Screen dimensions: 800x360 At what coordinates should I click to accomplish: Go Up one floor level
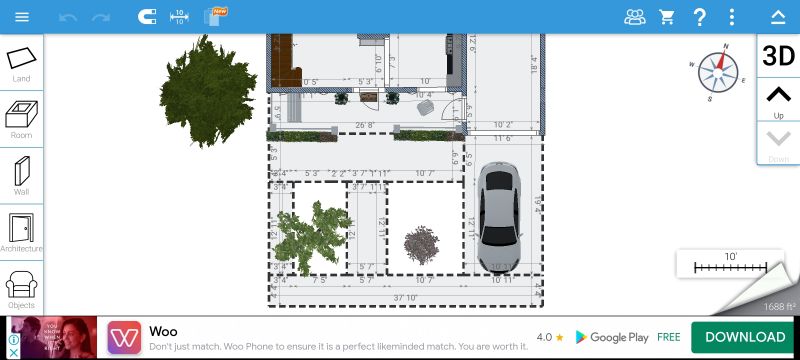coord(779,100)
